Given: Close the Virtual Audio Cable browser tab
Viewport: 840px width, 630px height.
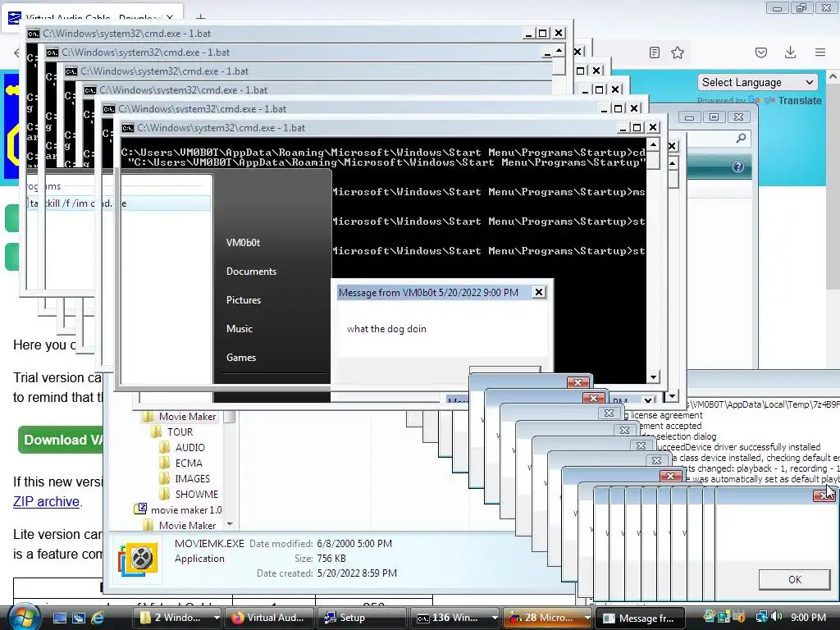Looking at the screenshot, I should pyautogui.click(x=170, y=18).
